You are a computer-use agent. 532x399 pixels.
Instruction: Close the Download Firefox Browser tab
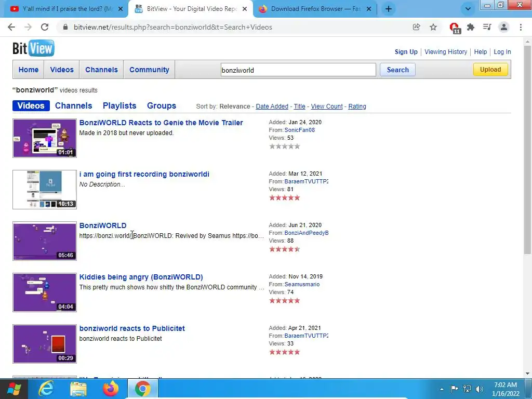point(369,9)
